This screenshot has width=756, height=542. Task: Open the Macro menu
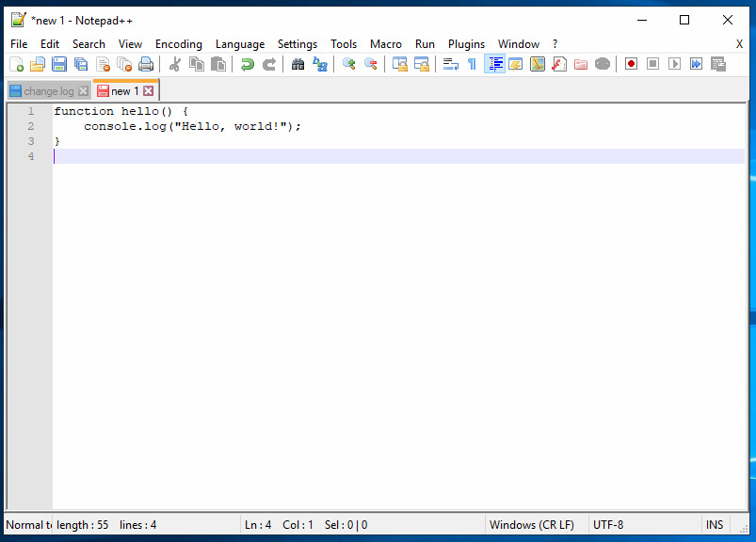tap(386, 43)
